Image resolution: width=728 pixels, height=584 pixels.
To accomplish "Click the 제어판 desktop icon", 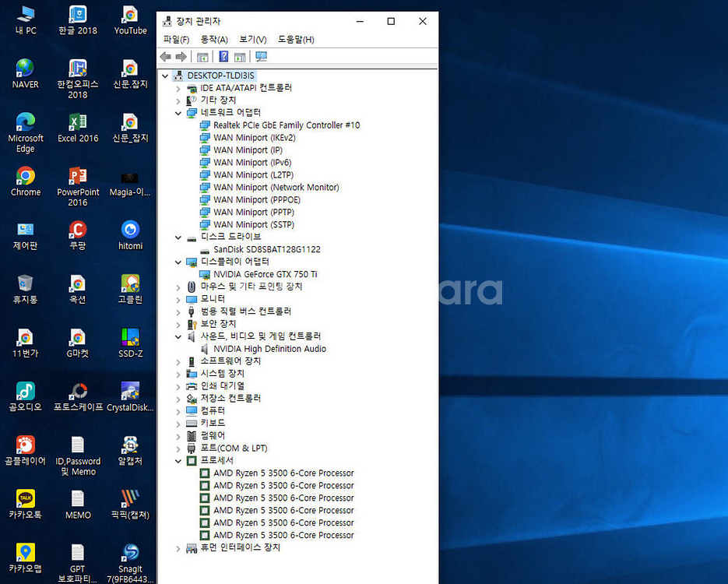I will click(x=25, y=236).
